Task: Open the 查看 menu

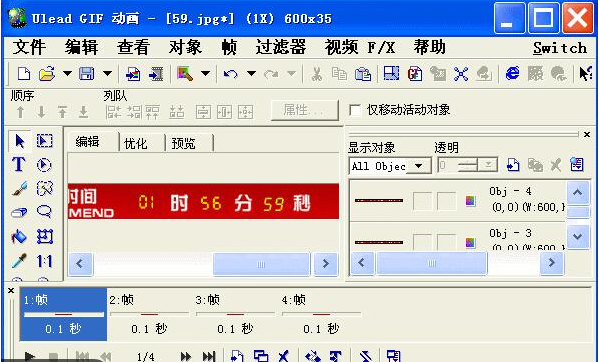Action: pos(133,47)
